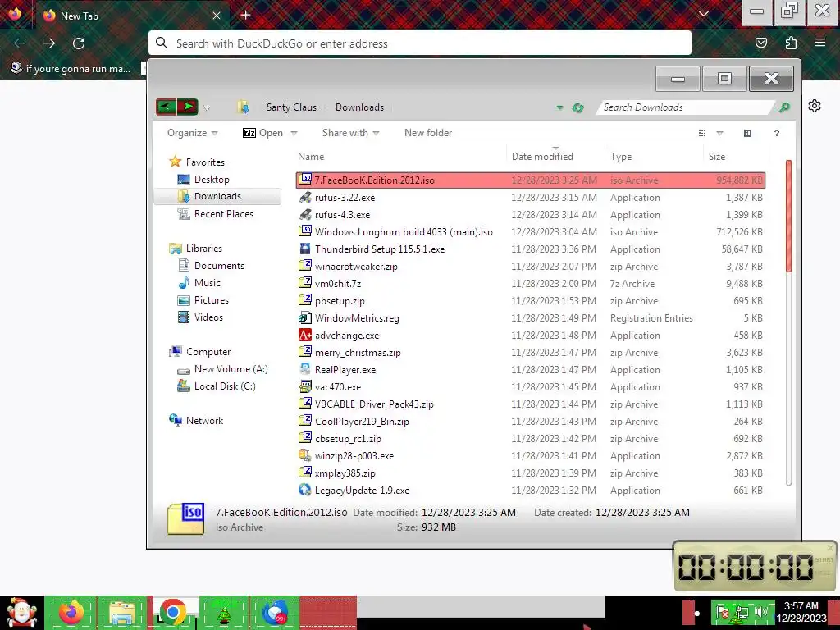The height and width of the screenshot is (630, 840).
Task: Select Thunderbird Setup 115.5.1.exe icon
Action: tap(305, 249)
